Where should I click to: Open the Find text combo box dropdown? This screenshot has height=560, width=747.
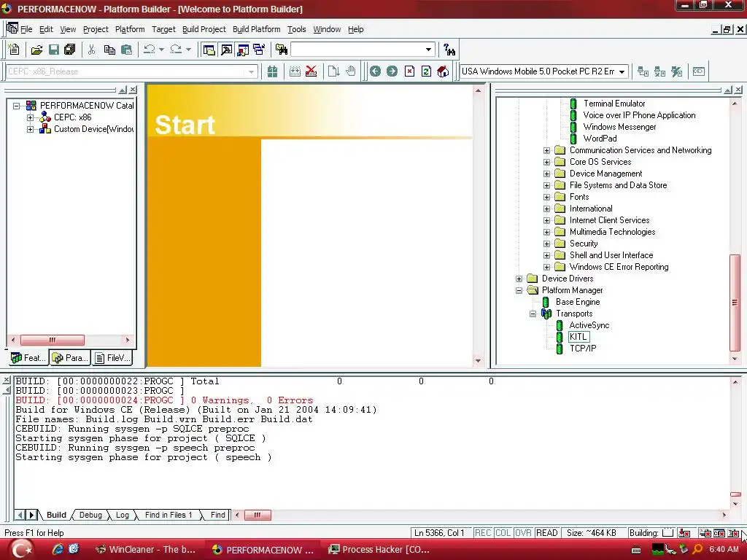coord(428,50)
